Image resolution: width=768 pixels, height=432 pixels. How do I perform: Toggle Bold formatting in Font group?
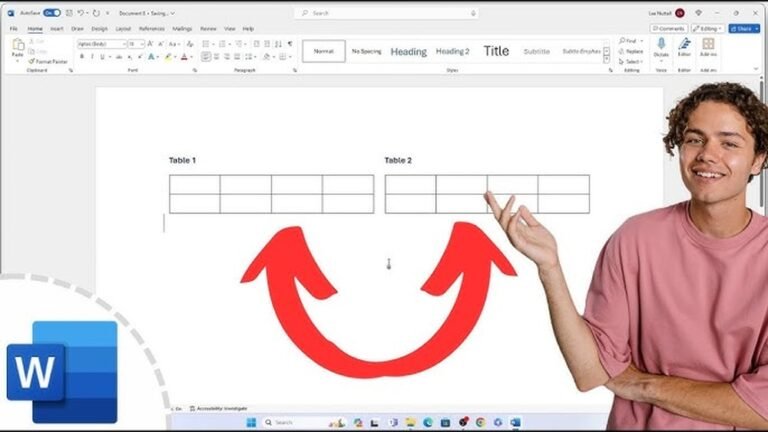coord(82,57)
